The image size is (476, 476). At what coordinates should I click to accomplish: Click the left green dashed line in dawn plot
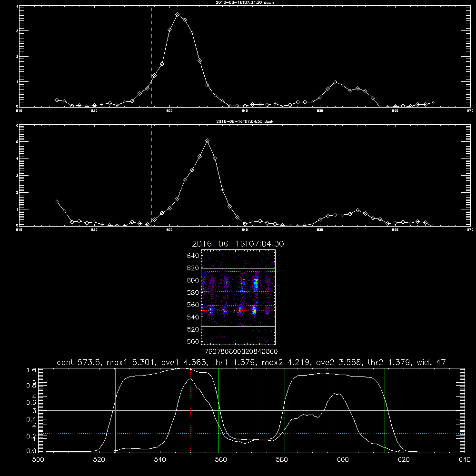[151, 57]
